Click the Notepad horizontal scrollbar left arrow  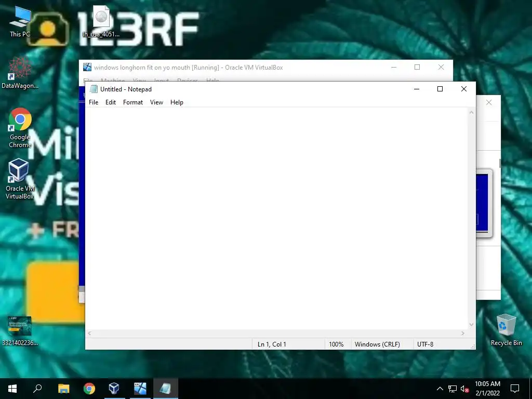pyautogui.click(x=89, y=334)
